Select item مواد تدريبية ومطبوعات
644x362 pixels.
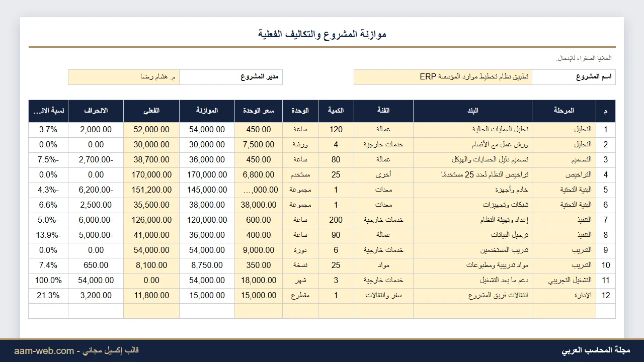coord(472,265)
